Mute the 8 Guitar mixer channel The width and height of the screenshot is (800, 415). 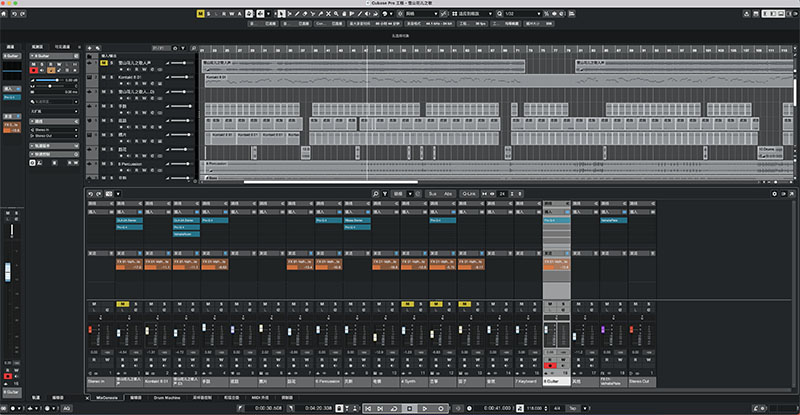pyautogui.click(x=550, y=304)
